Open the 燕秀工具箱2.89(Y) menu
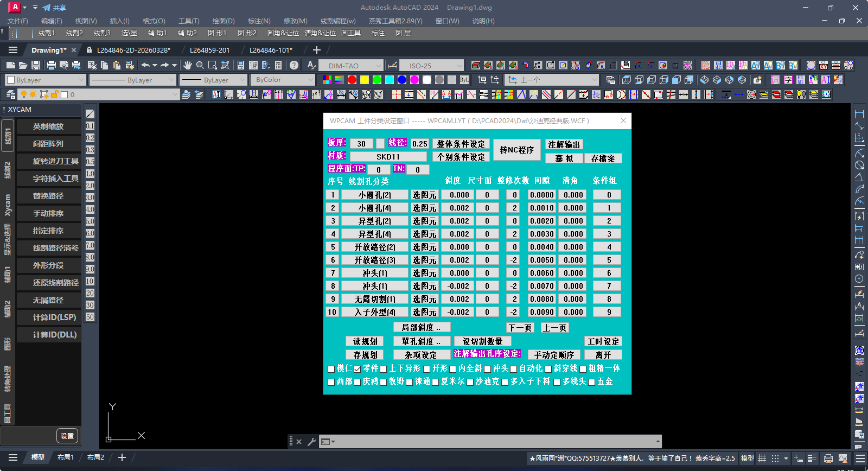This screenshot has height=471, width=868. (395, 21)
